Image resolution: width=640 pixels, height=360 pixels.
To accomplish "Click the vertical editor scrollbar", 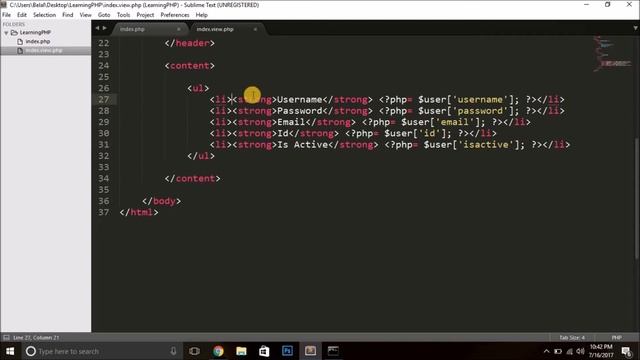I will coord(636,198).
